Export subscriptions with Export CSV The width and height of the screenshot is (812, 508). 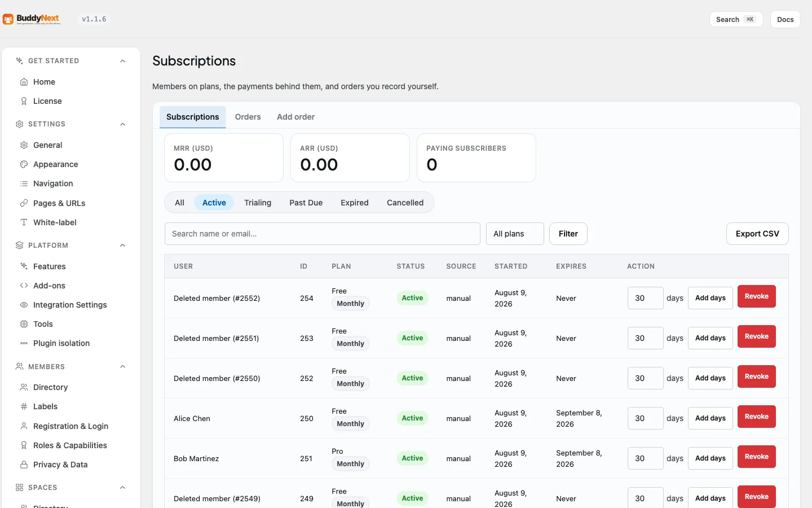757,234
